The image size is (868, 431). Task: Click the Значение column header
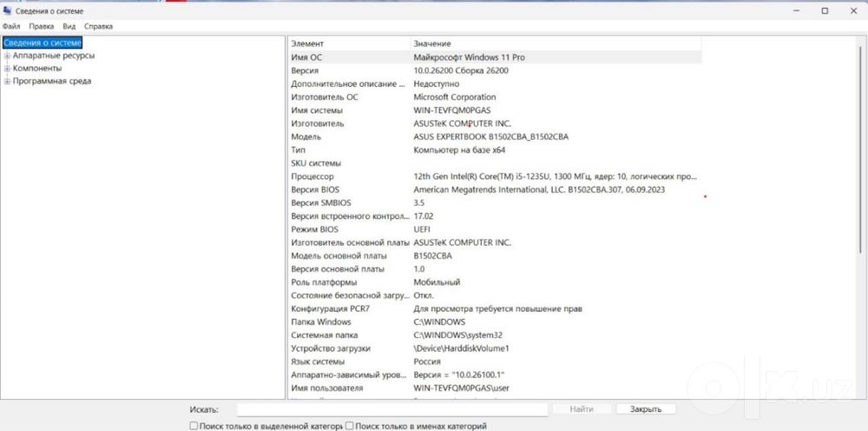[x=556, y=43]
